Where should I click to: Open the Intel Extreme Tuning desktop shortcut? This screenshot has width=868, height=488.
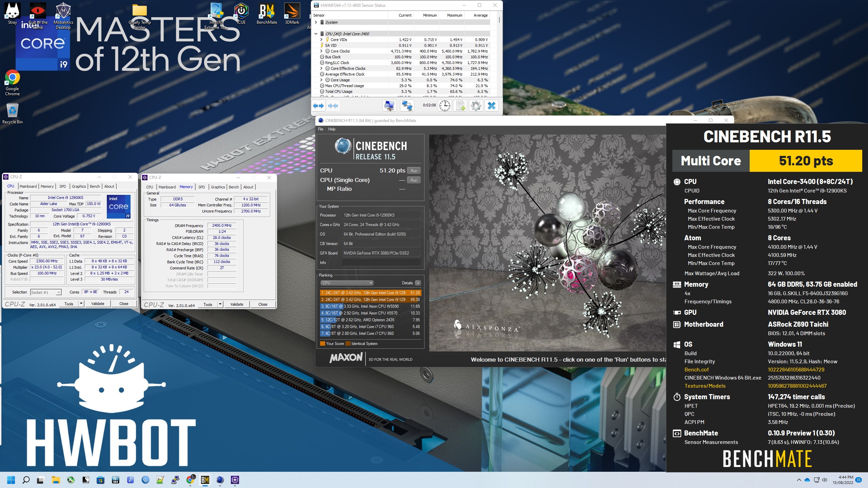216,16
